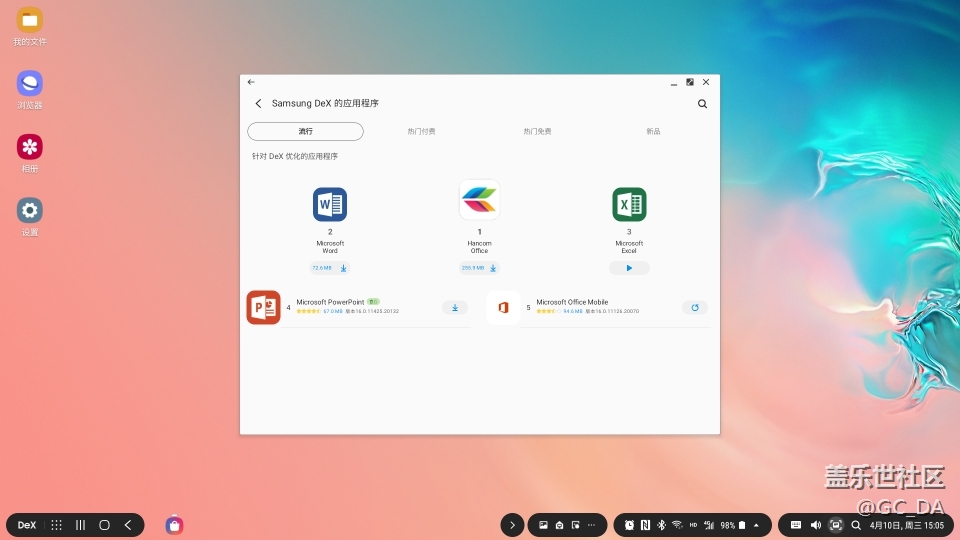Switch to the 热门免费 tab
This screenshot has height=540, width=960.
(537, 132)
